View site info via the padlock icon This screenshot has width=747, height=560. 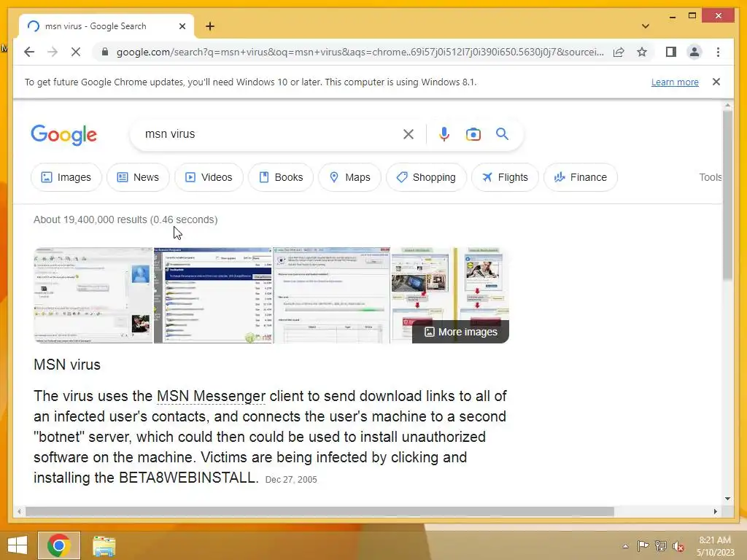[105, 52]
